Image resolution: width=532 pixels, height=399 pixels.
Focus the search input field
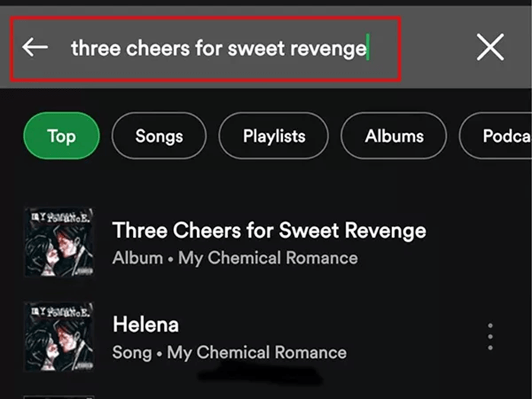pos(228,49)
